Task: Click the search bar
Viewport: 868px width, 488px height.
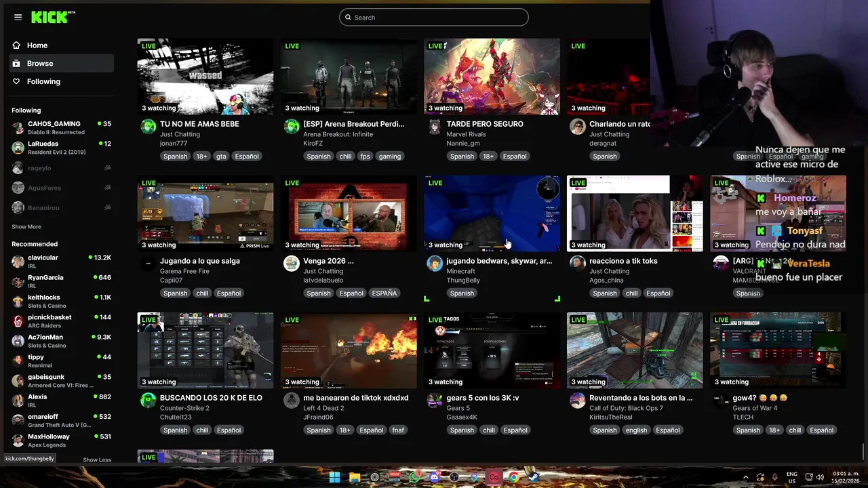Action: coord(434,17)
